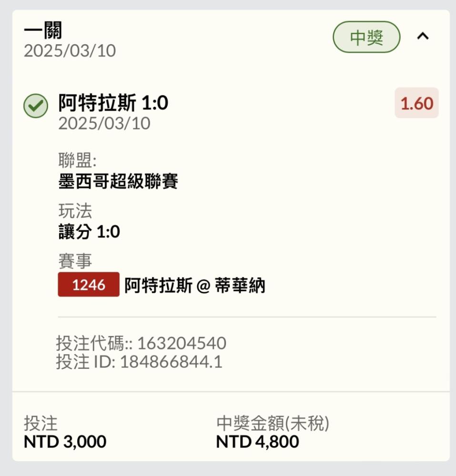456x476 pixels.
Task: Click the NTD 3,000 stake amount
Action: click(x=65, y=441)
